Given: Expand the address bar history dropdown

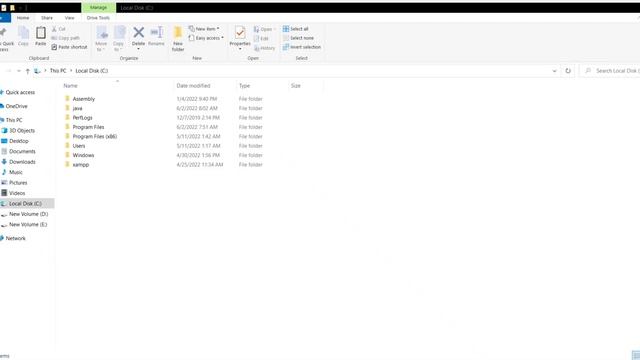Looking at the screenshot, I should coord(554,71).
